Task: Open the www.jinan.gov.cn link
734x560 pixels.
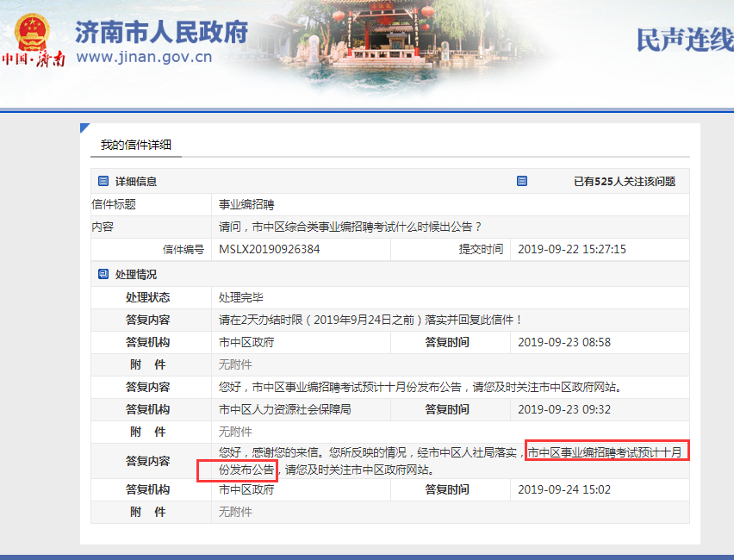Action: (144, 57)
